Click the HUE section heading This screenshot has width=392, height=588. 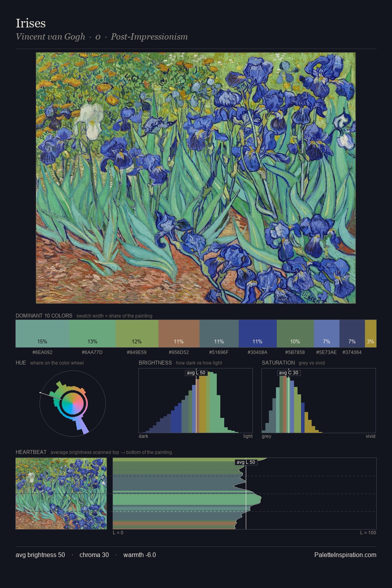coord(21,363)
